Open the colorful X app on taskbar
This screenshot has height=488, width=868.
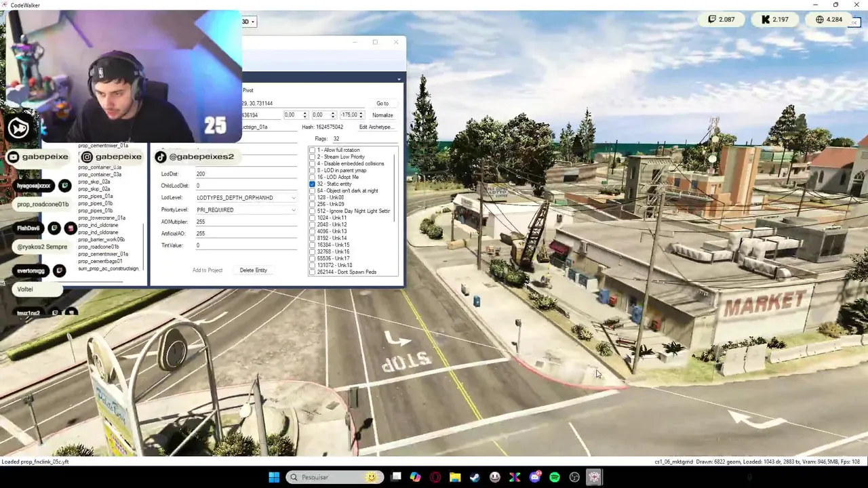tap(515, 477)
